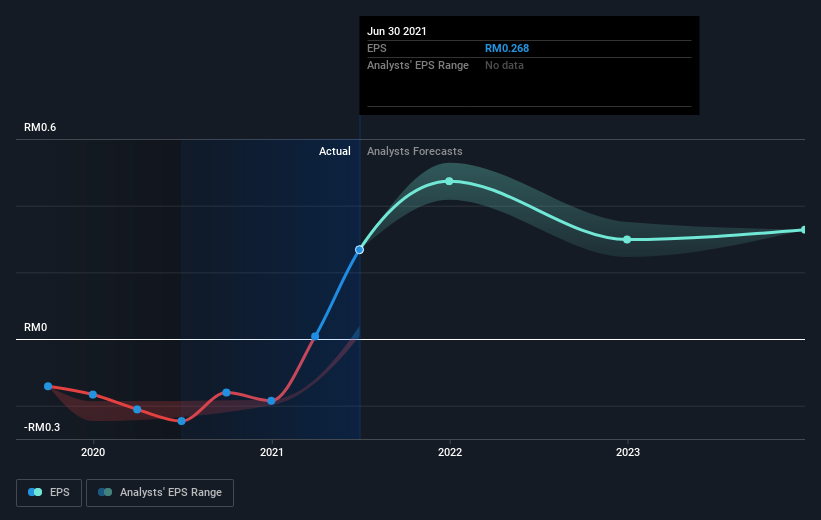This screenshot has width=821, height=520.
Task: Click the final forecast point at chart edge
Action: click(803, 230)
